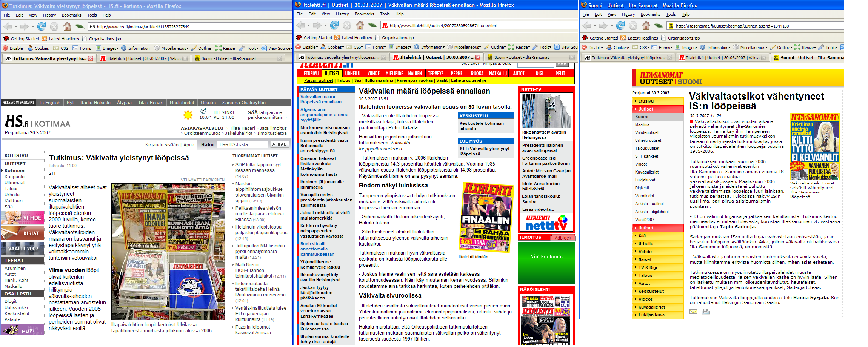The height and width of the screenshot is (347, 868).
Task: Expand the Cookies dropdown in the Iltalehti window
Action: [x=332, y=47]
